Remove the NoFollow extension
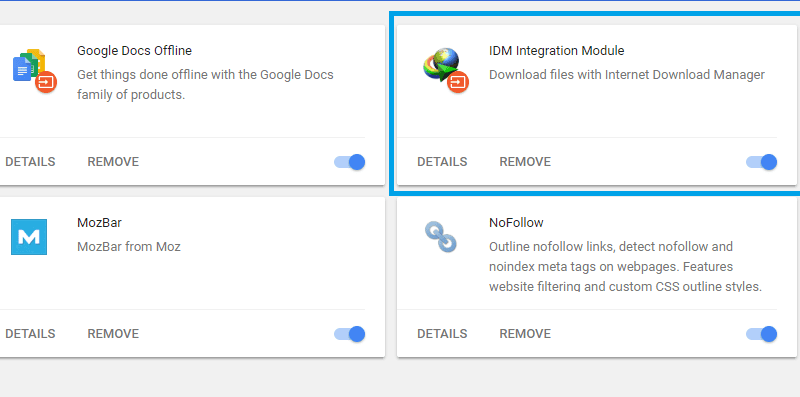Screen dimensions: 800x397 (x=525, y=334)
